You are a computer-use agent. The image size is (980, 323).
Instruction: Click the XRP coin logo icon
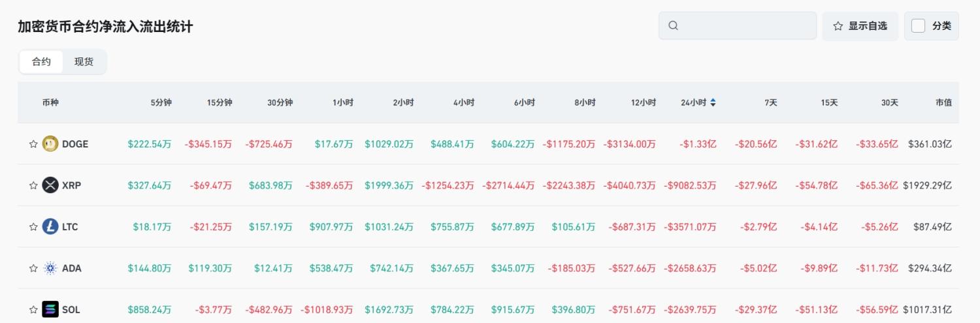click(x=50, y=185)
